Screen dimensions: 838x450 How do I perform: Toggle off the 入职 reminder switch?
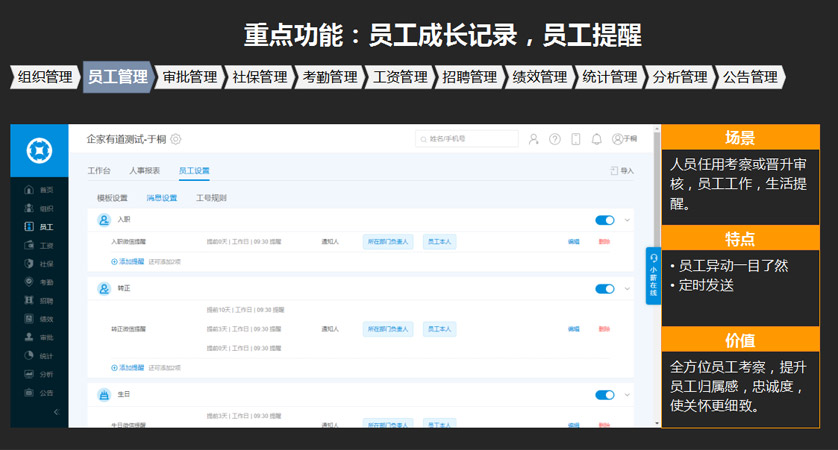(604, 220)
